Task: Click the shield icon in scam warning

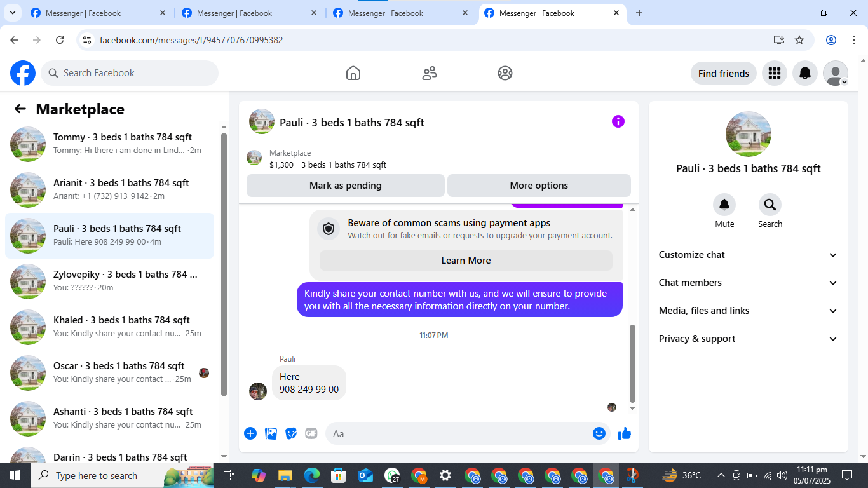Action: point(329,229)
